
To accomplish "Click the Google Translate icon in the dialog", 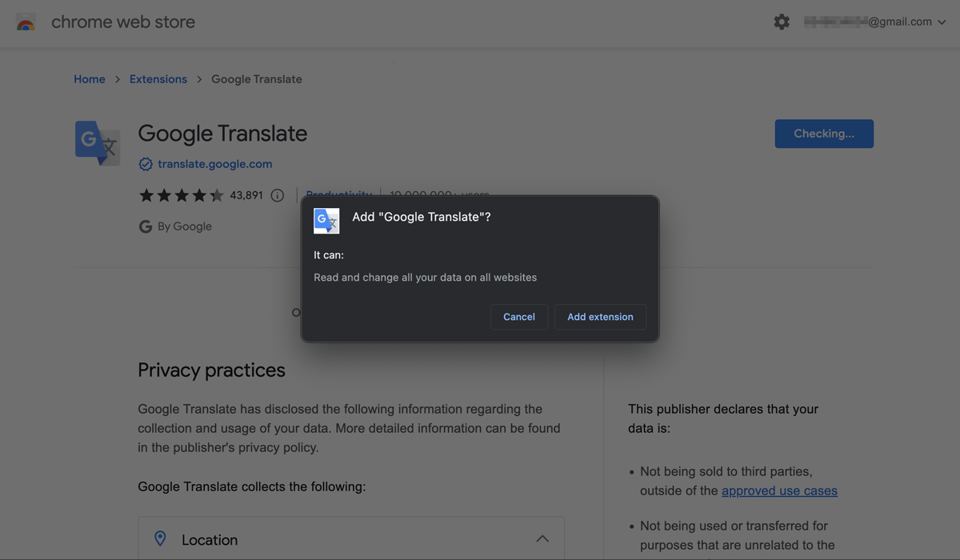I will (x=326, y=221).
